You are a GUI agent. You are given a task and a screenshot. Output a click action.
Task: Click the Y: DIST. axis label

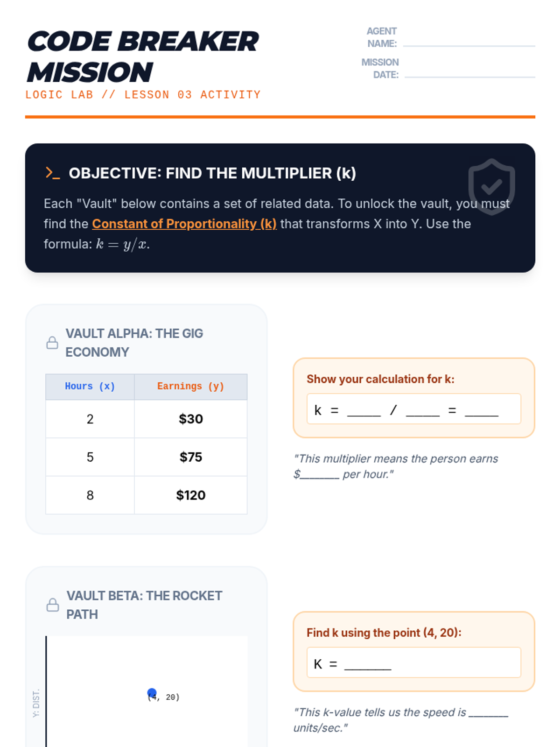[x=36, y=703]
